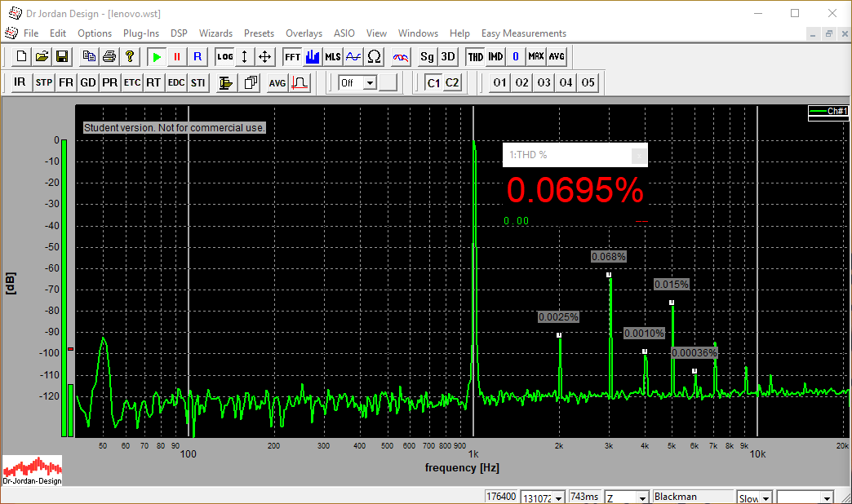Pause measurement with the red pause button
The width and height of the screenshot is (852, 504).
[x=176, y=56]
